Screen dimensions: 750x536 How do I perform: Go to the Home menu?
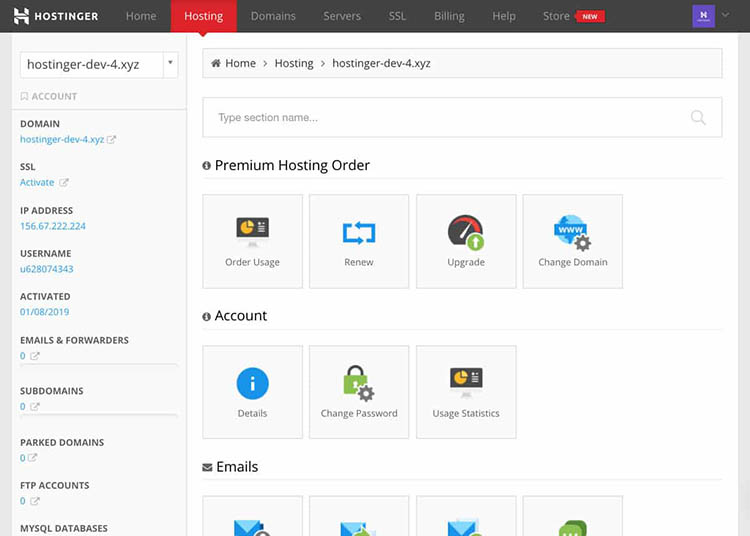click(x=141, y=16)
